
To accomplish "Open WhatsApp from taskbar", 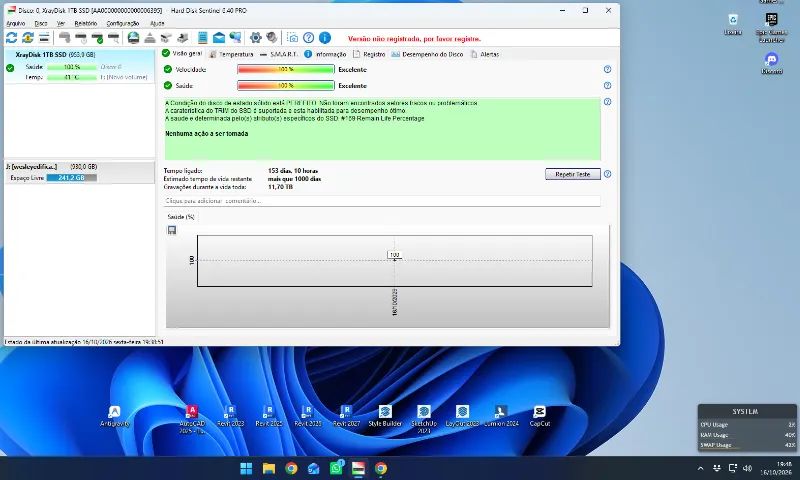I will [x=336, y=468].
